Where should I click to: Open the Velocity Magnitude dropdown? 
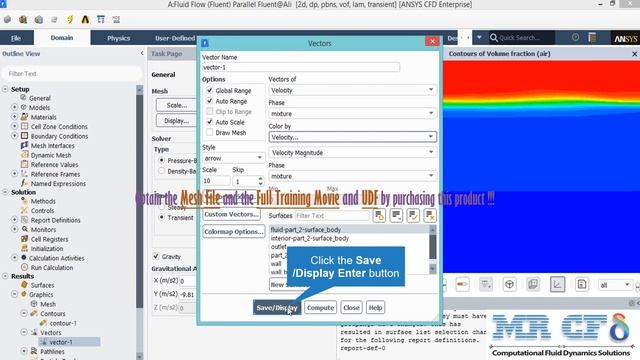[x=352, y=152]
